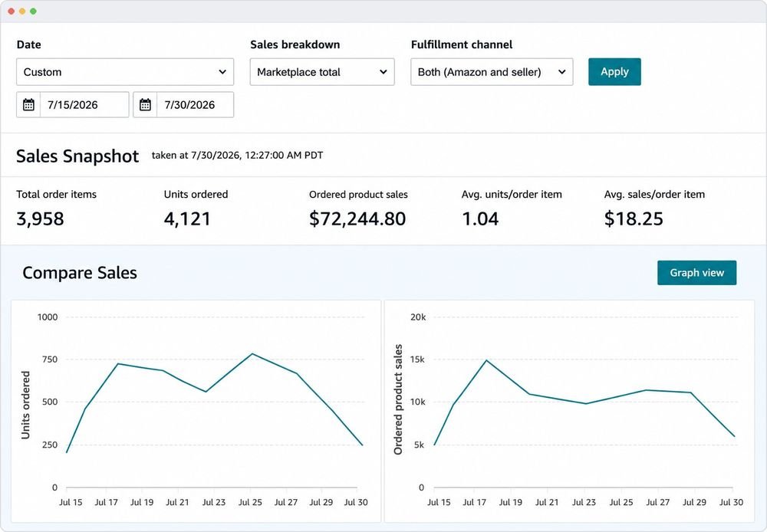Viewport: 767px width, 532px height.
Task: Open the Date range dropdown set to Custom
Action: (125, 72)
